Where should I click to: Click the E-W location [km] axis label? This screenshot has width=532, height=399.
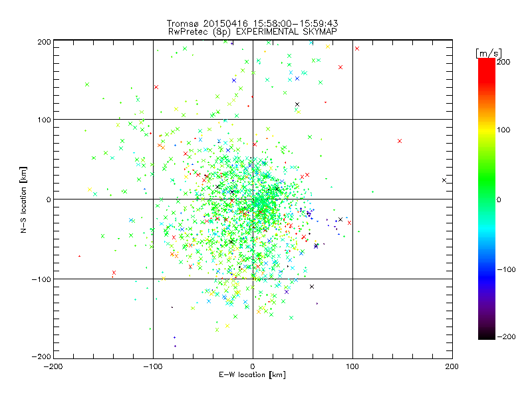coord(252,374)
